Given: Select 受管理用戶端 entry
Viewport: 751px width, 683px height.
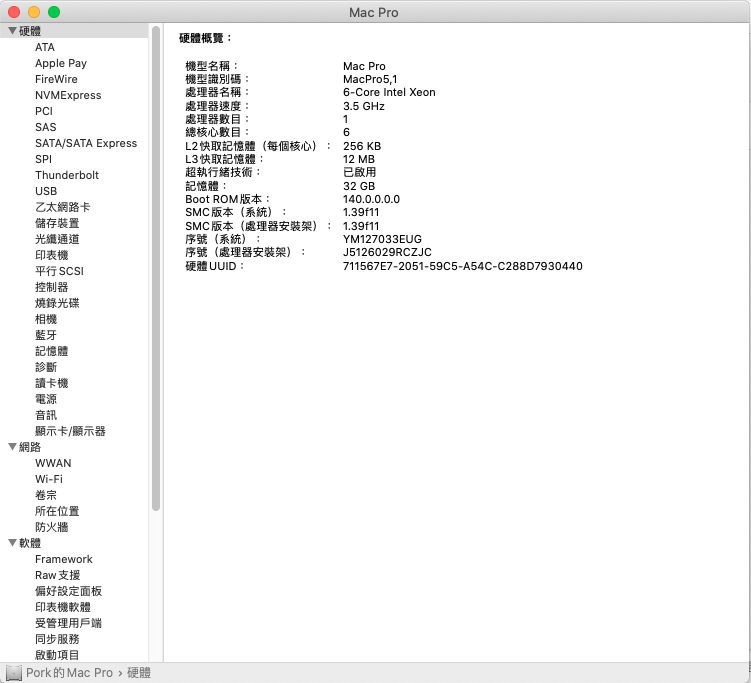Looking at the screenshot, I should tap(68, 623).
